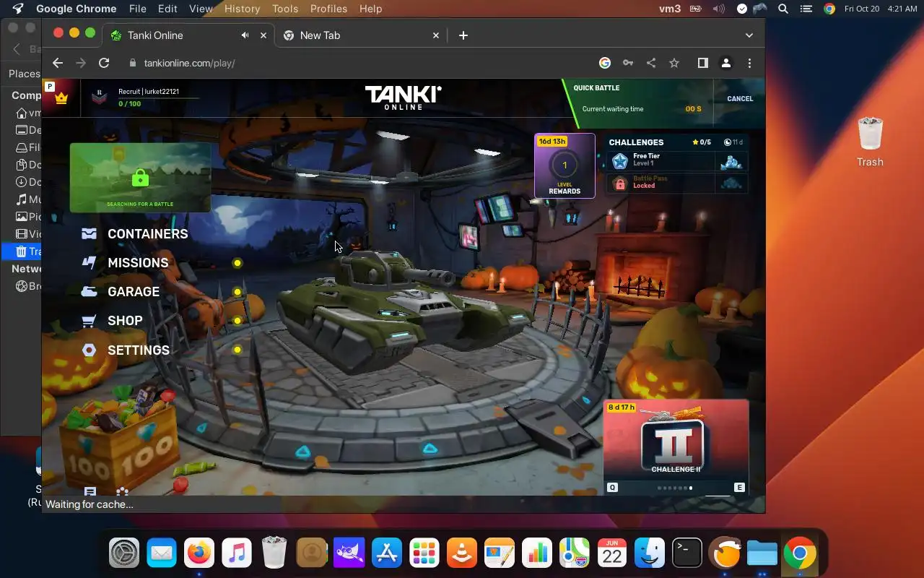This screenshot has width=924, height=578.
Task: Click the Battle Pass red lock icon
Action: [x=619, y=184]
